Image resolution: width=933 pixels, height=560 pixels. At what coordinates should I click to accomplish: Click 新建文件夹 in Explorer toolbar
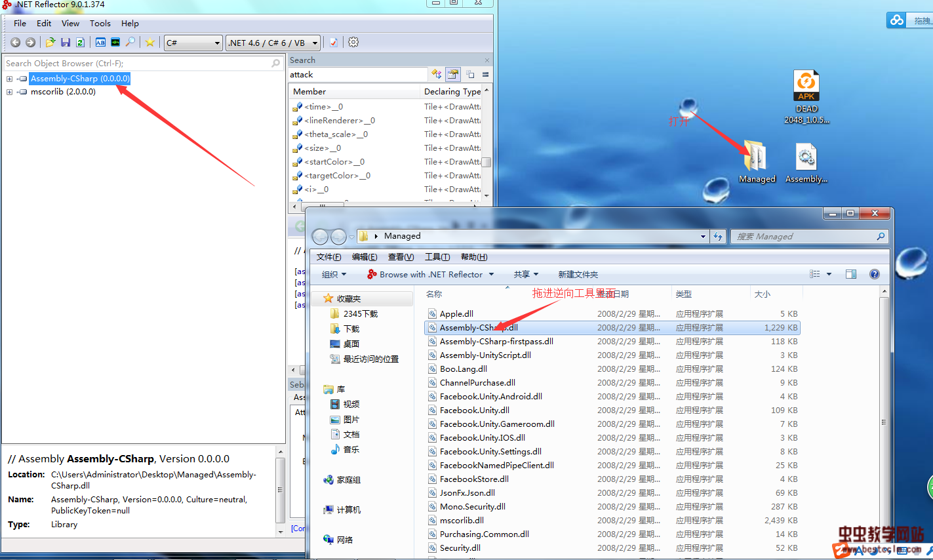578,275
